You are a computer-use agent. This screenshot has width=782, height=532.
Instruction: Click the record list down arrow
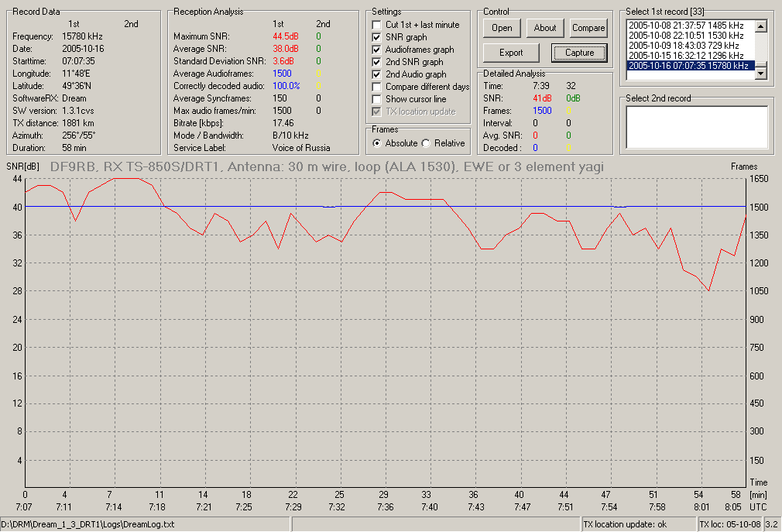(x=761, y=74)
